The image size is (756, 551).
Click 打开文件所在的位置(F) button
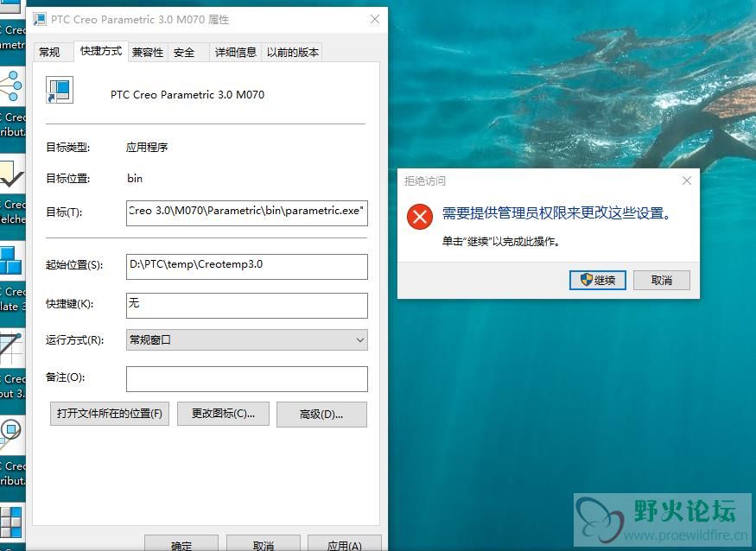pos(110,414)
